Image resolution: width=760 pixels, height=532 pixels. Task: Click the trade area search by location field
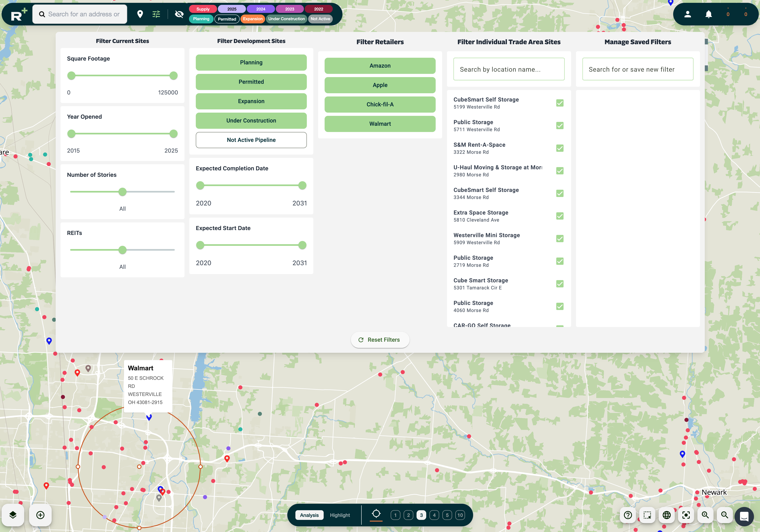tap(509, 69)
